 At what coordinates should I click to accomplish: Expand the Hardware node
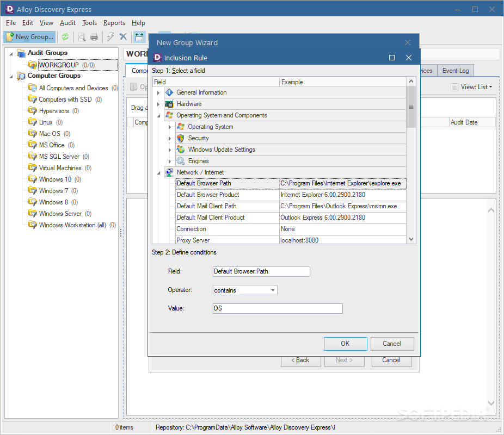[158, 104]
